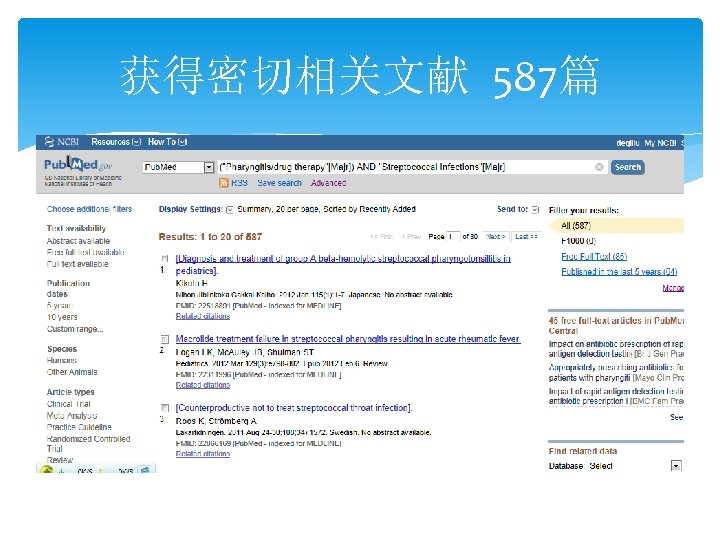Open the PubMed.gov logo homepage
This screenshot has height=540, width=720.
tap(79, 164)
